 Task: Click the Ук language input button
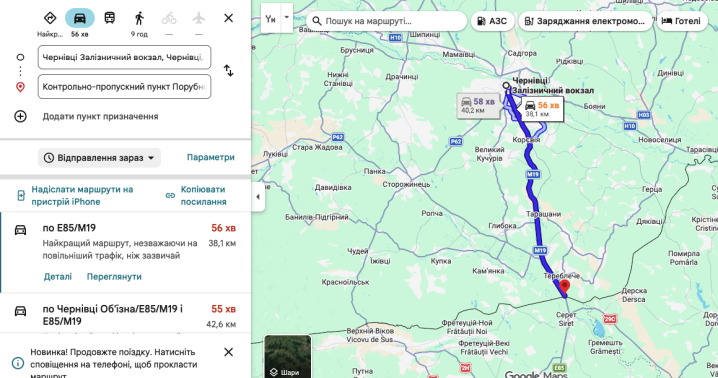click(x=271, y=18)
